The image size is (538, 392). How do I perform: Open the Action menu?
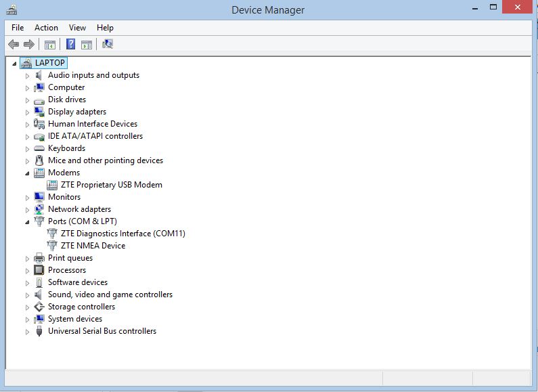[46, 28]
